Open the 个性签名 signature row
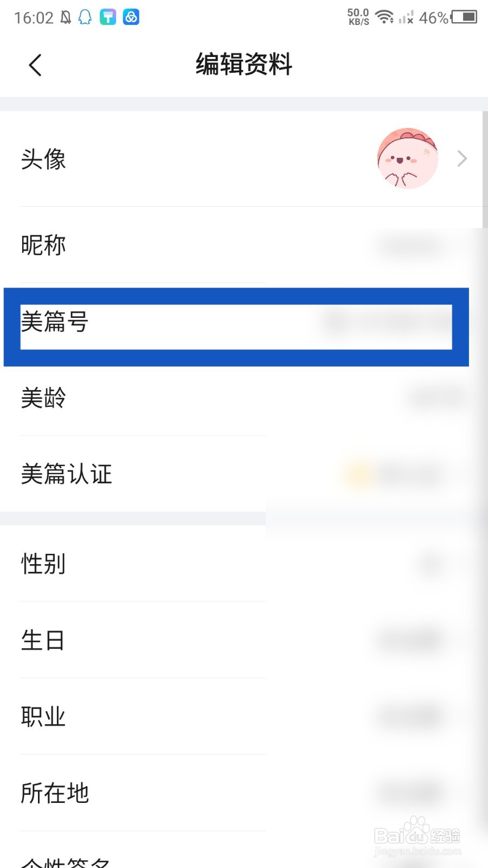Viewport: 488px width, 868px height. [x=241, y=851]
